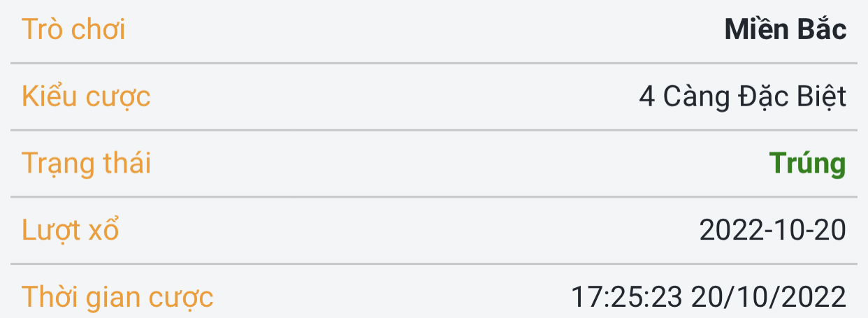The width and height of the screenshot is (868, 318).
Task: Select the words "Đặc Biệt" in the bet type
Action: (x=791, y=97)
